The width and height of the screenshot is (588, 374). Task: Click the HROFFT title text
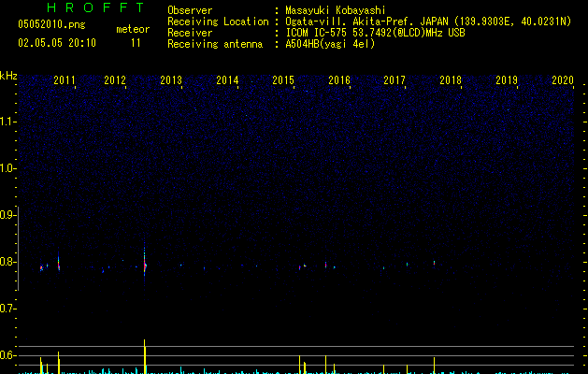(x=95, y=7)
